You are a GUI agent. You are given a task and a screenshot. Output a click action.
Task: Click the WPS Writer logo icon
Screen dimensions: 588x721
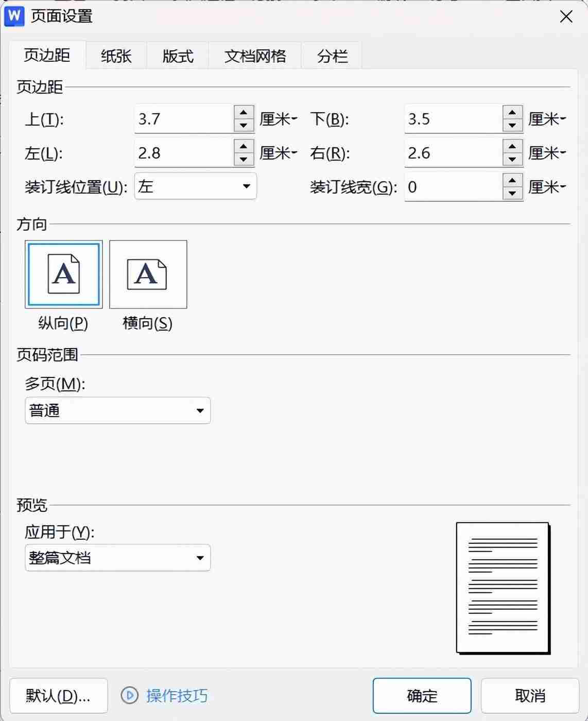pos(14,16)
